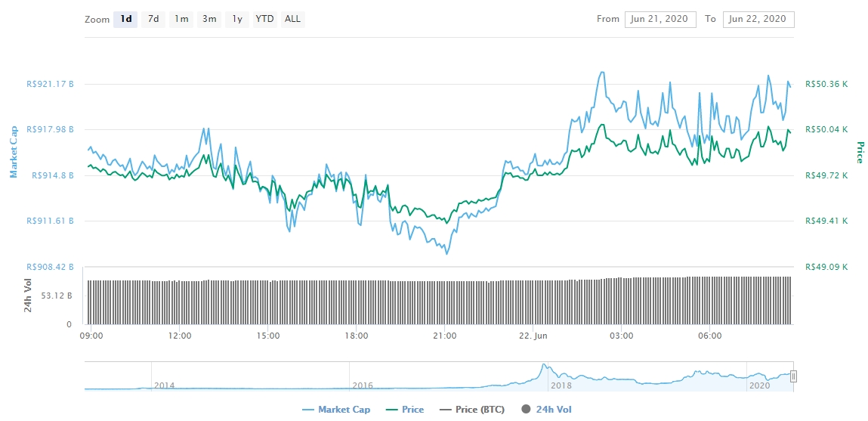Click the R$914.8 B axis label
Screen dimensions: 868x421
[x=53, y=175]
